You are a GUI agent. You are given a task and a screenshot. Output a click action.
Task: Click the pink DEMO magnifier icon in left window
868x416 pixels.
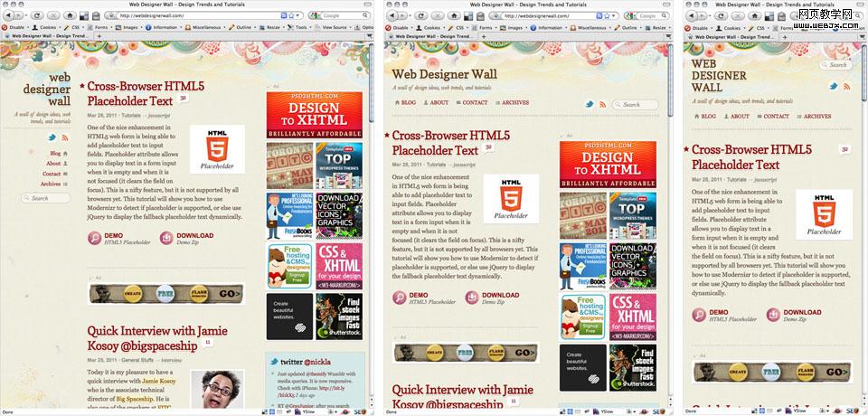[x=95, y=238]
